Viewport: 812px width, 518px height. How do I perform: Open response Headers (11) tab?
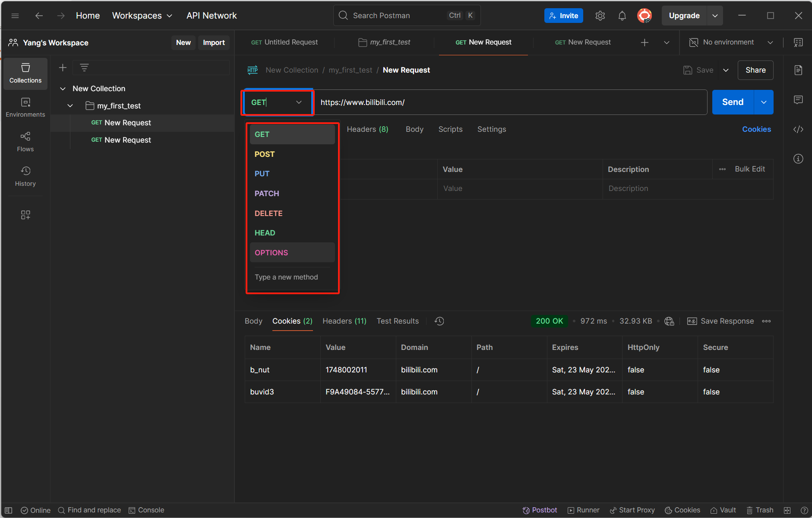[344, 321]
